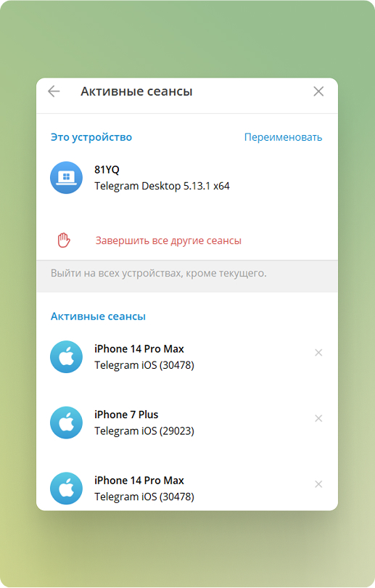
Task: Click the Активные сеансы section heading
Action: (x=98, y=317)
